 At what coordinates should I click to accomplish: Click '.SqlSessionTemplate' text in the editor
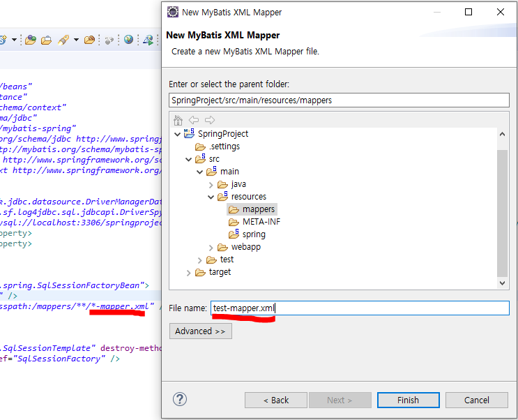[45, 348]
